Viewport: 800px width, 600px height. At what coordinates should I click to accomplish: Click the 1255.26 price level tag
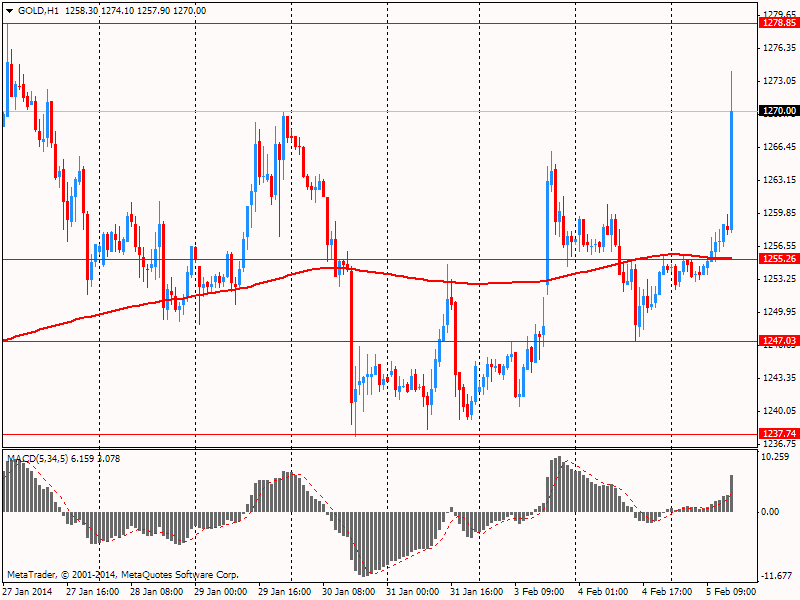[x=778, y=259]
